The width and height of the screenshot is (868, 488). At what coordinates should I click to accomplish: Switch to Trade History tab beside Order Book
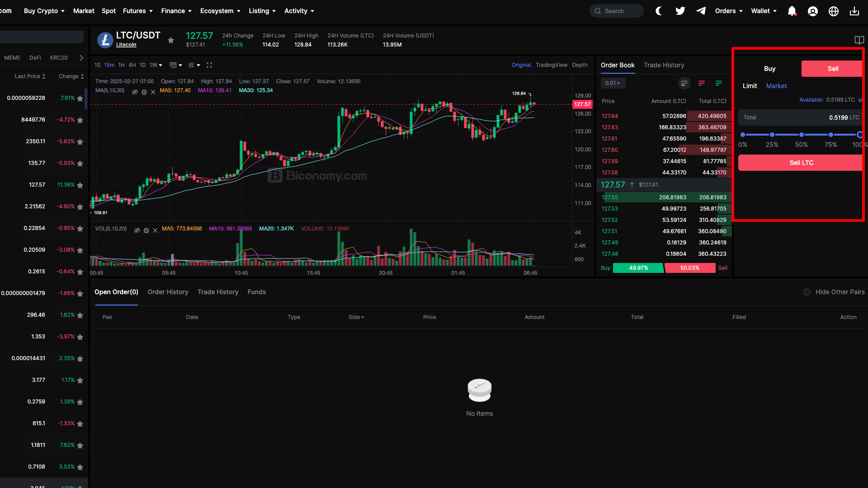point(664,65)
